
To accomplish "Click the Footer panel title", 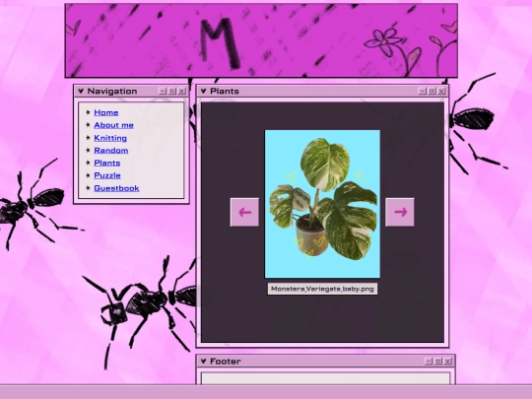I will 226,361.
